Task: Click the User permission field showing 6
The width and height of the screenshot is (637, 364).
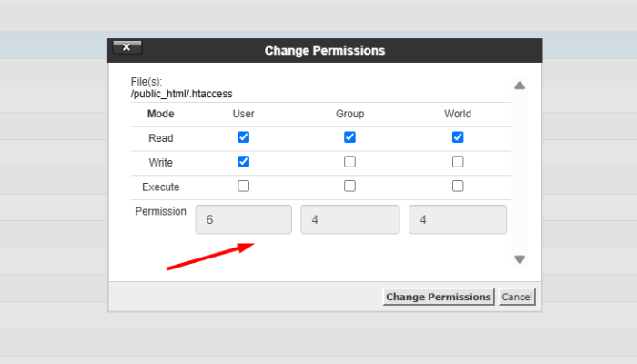Action: [243, 219]
